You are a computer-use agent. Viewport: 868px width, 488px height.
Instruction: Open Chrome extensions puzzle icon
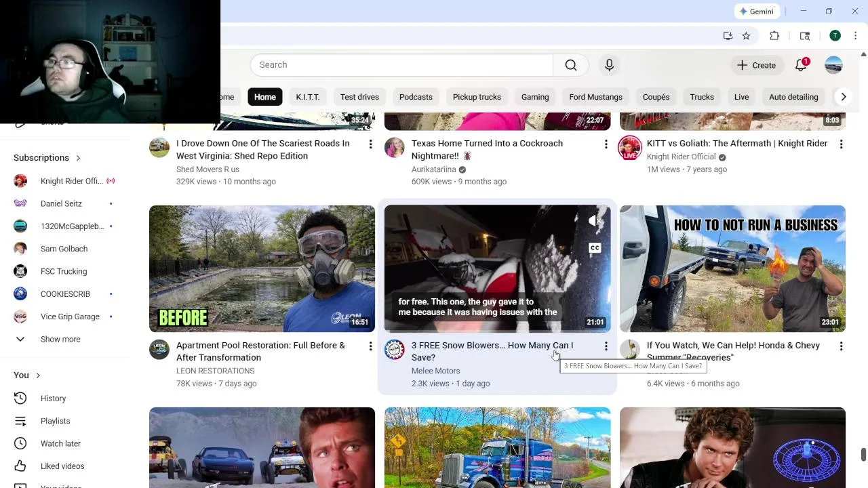pyautogui.click(x=774, y=36)
